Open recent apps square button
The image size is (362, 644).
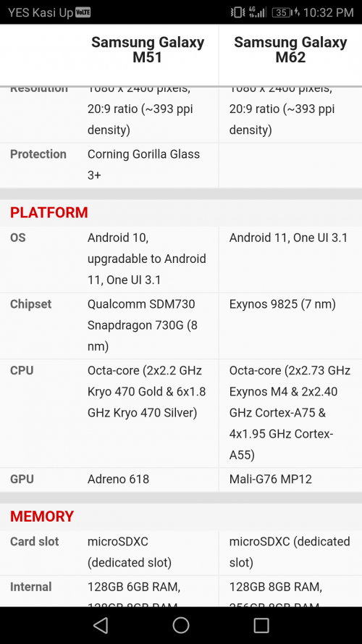point(261,625)
